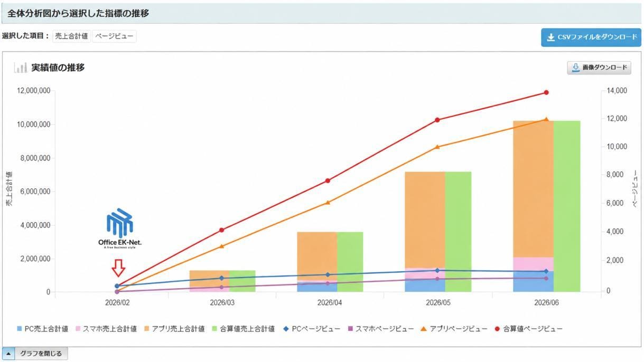The width and height of the screenshot is (644, 362).
Task: Click the 14,000 right axis value
Action: [618, 91]
